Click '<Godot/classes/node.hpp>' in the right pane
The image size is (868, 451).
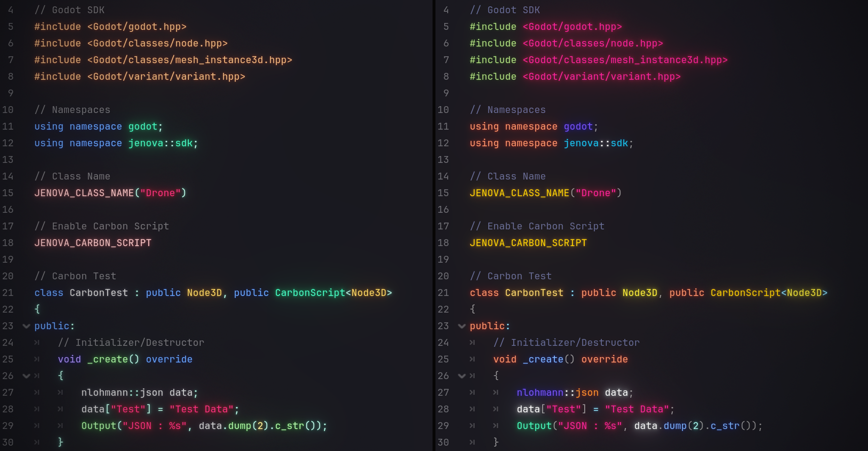tap(593, 44)
